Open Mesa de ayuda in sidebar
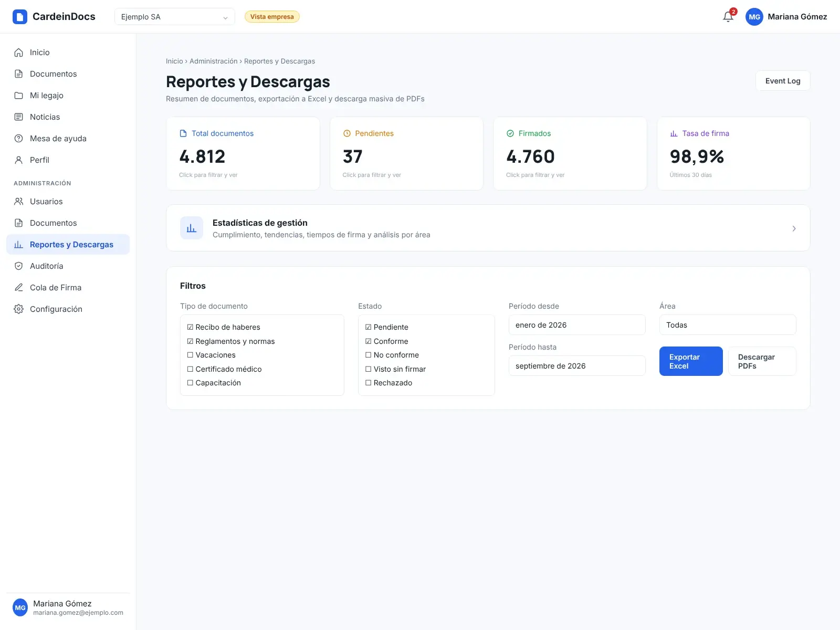The image size is (840, 630). point(68,139)
